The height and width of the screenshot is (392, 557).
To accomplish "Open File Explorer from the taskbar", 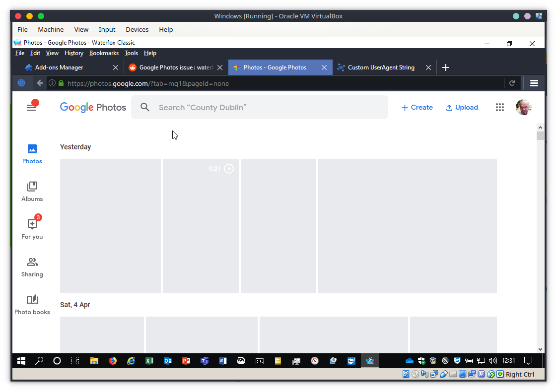I will click(x=94, y=361).
